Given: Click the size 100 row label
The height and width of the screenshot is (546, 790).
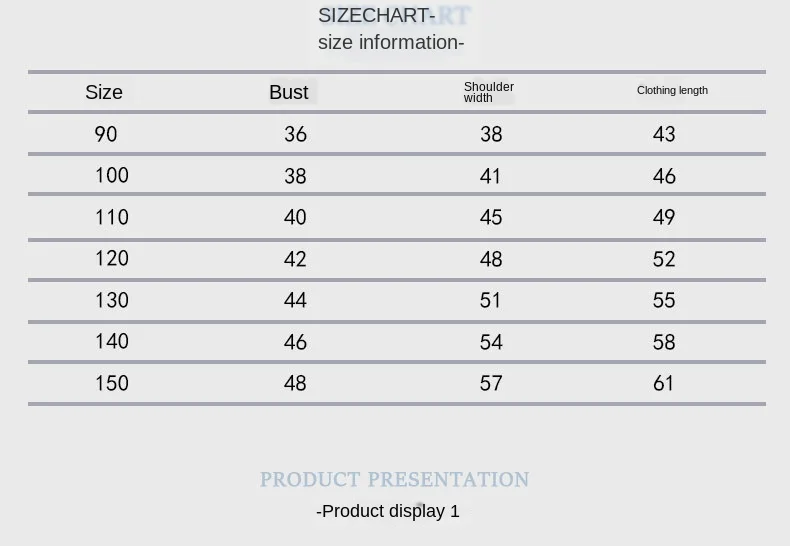Looking at the screenshot, I should pos(112,176).
